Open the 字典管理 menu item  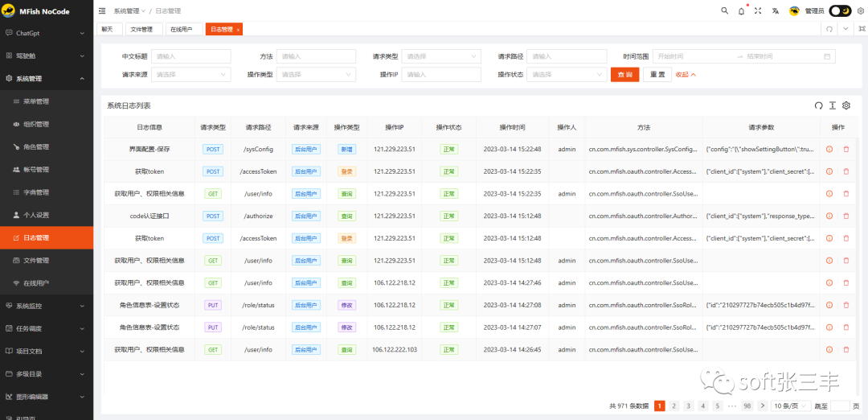(47, 192)
